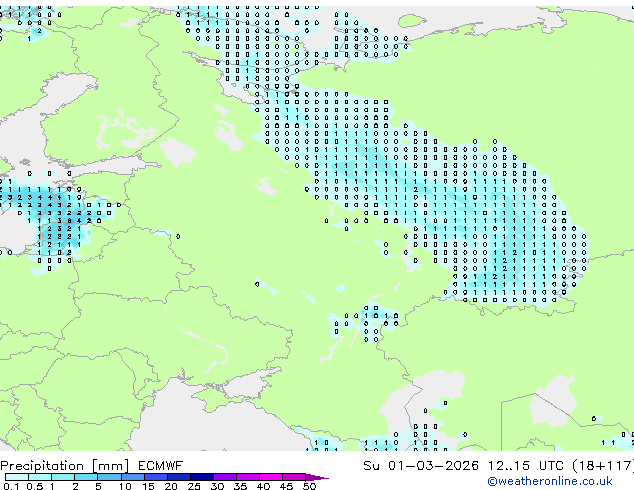The height and width of the screenshot is (490, 634).
Task: Choose the 2–5 mm legend color segment
Action: coord(86,477)
